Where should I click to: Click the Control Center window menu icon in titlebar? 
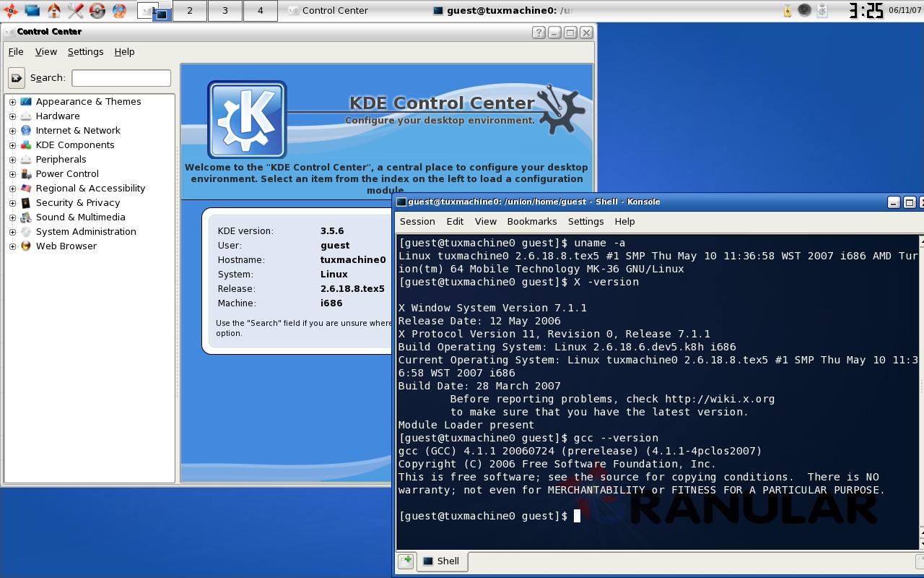coord(9,32)
